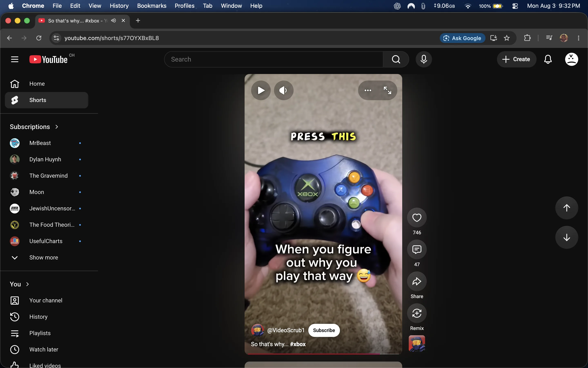This screenshot has height=368, width=588.
Task: Subscribe to @VideoScrub1
Action: click(x=324, y=330)
